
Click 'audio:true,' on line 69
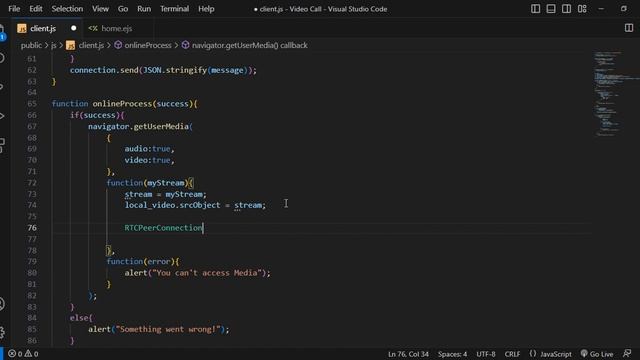tap(149, 149)
